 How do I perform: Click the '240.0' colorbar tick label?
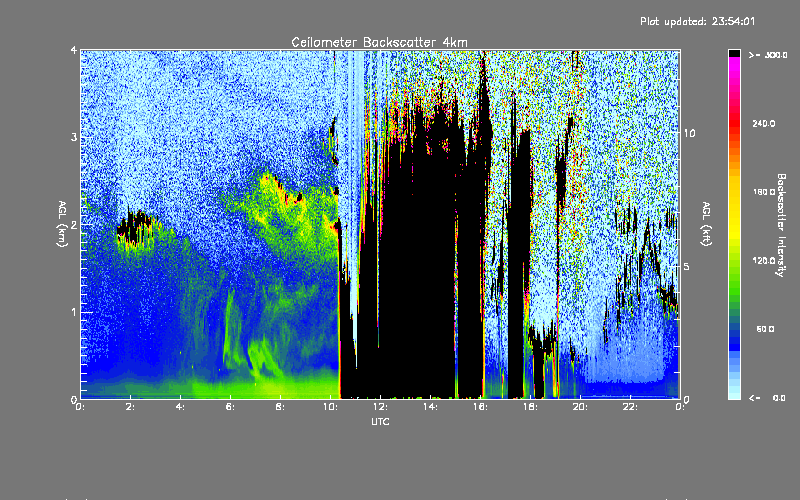coord(764,123)
